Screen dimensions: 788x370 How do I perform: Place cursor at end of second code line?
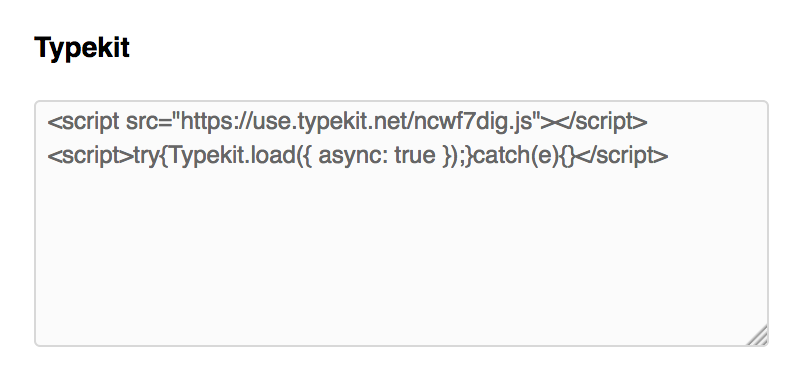669,156
